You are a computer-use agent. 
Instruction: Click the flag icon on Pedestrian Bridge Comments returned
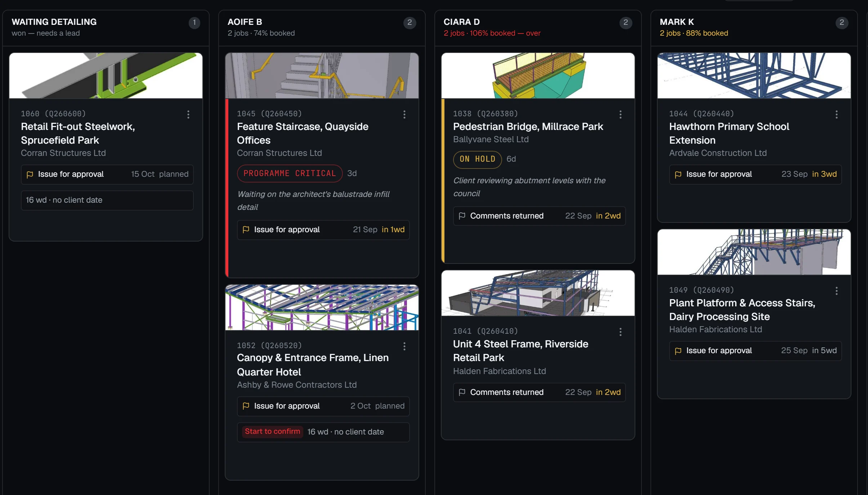462,216
